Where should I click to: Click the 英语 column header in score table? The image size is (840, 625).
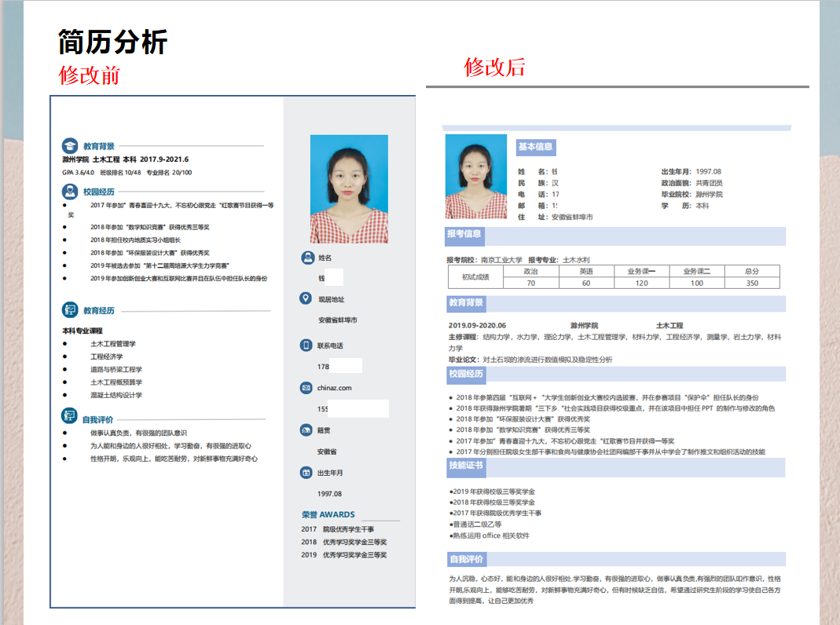pos(586,272)
